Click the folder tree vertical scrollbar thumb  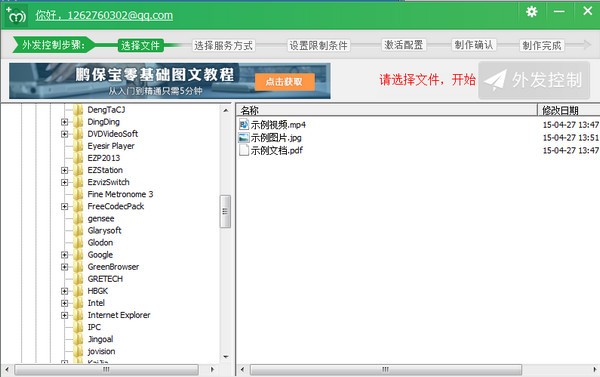coord(225,211)
